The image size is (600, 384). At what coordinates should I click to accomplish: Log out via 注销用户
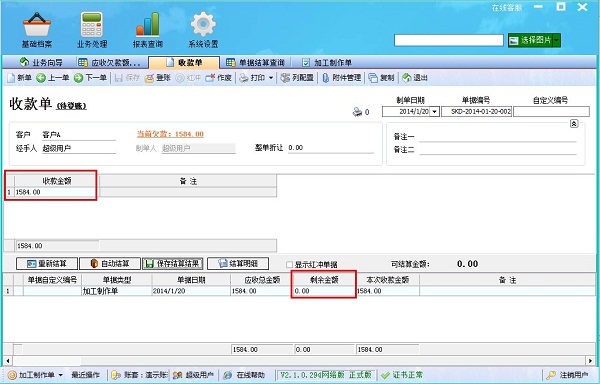pos(568,375)
